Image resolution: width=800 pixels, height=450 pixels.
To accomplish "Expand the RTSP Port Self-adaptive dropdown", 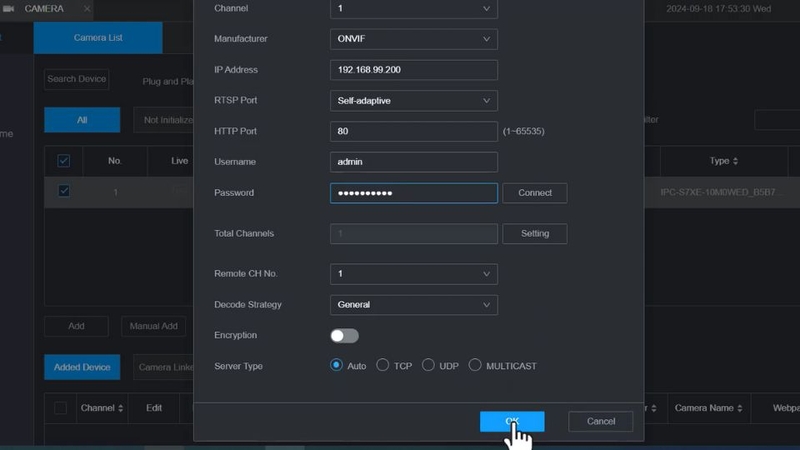I will [414, 101].
